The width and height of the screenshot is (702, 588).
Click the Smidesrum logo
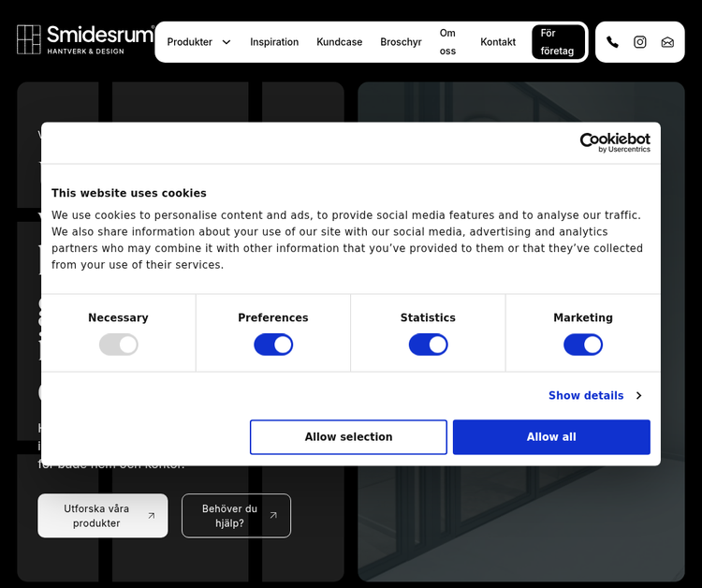[85, 39]
